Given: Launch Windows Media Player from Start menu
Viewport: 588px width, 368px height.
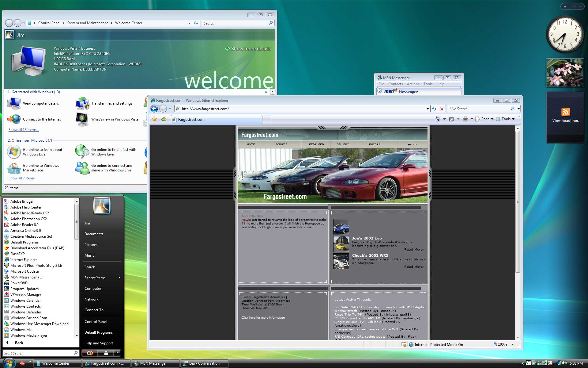Looking at the screenshot, I should click(29, 335).
